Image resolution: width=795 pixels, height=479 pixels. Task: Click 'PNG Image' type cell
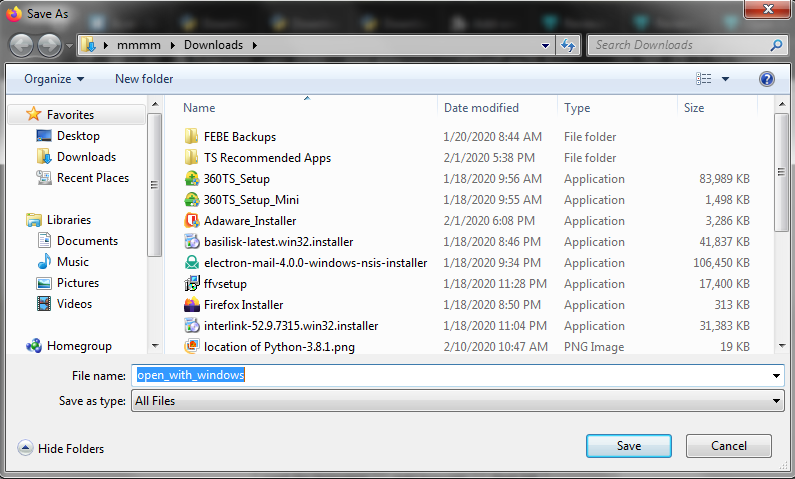tap(594, 347)
